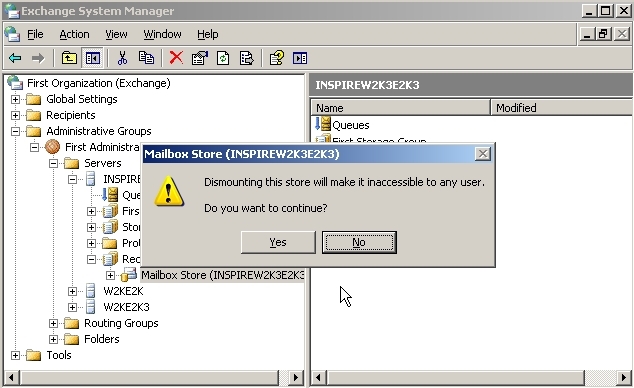Click the right pane horizontal scrollbar thumb
The width and height of the screenshot is (634, 388).
click(456, 377)
